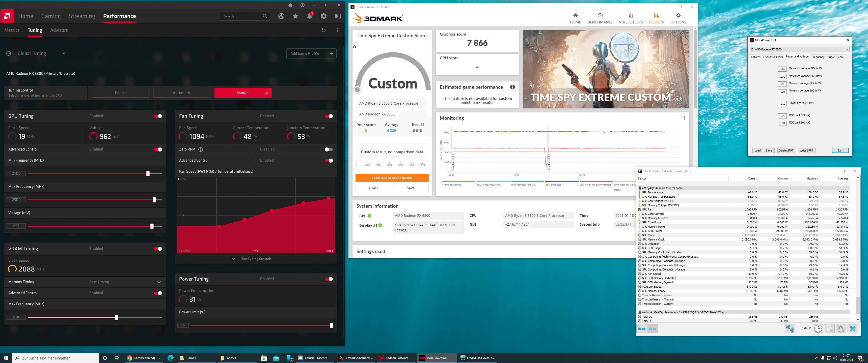
Task: Select Manual tuning control mode
Action: coord(243,93)
